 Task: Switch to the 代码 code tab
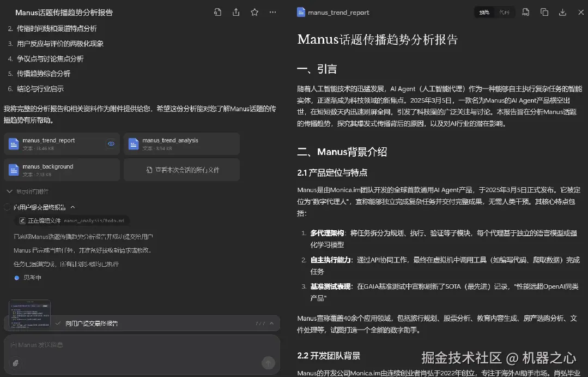click(x=505, y=13)
